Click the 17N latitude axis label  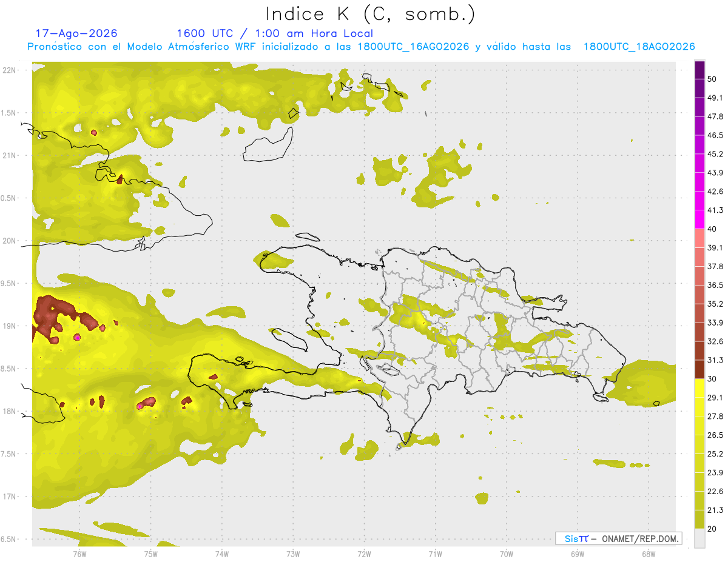pyautogui.click(x=10, y=497)
